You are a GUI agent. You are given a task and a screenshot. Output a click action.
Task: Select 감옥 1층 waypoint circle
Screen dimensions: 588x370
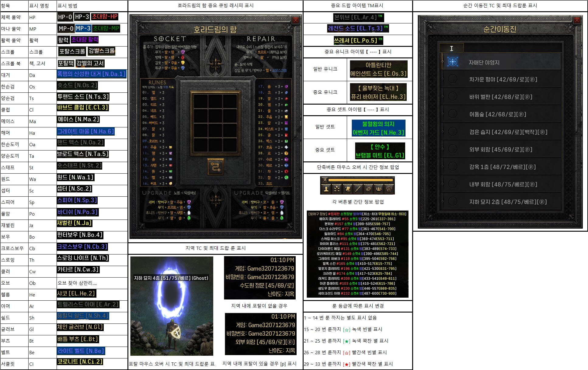click(x=453, y=166)
